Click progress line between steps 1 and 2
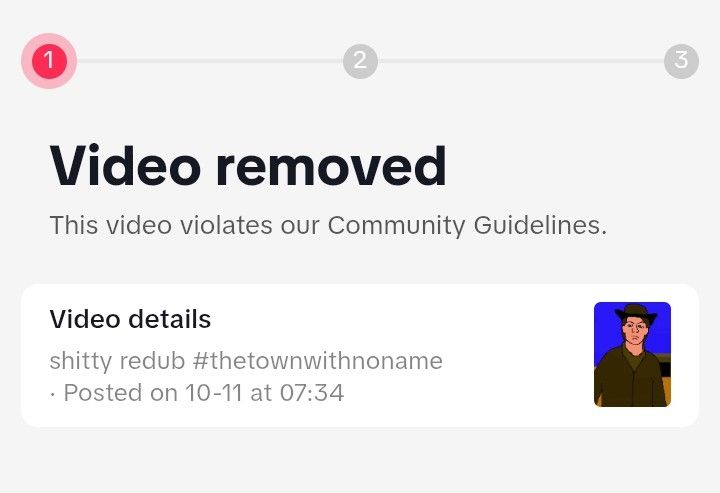 tap(210, 61)
